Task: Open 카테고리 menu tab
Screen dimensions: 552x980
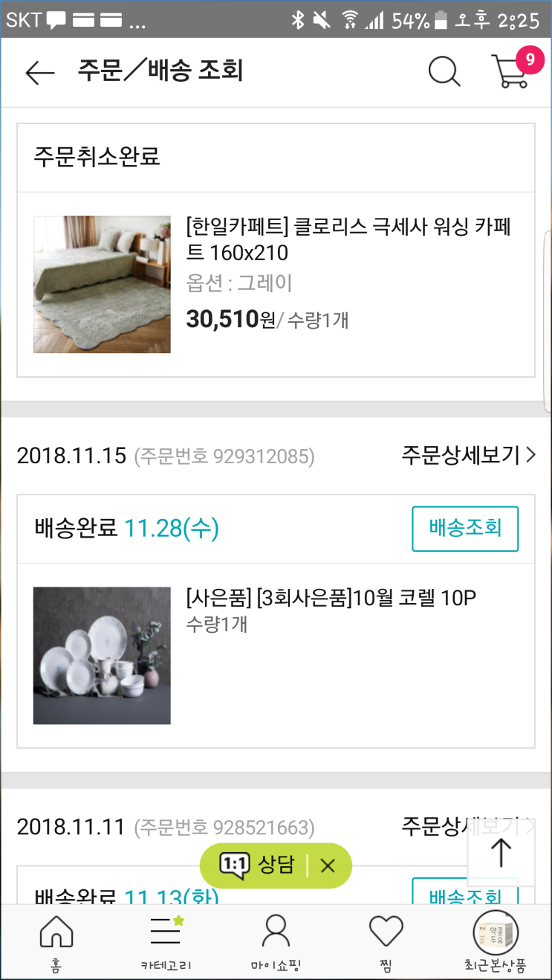Action: pos(166,942)
